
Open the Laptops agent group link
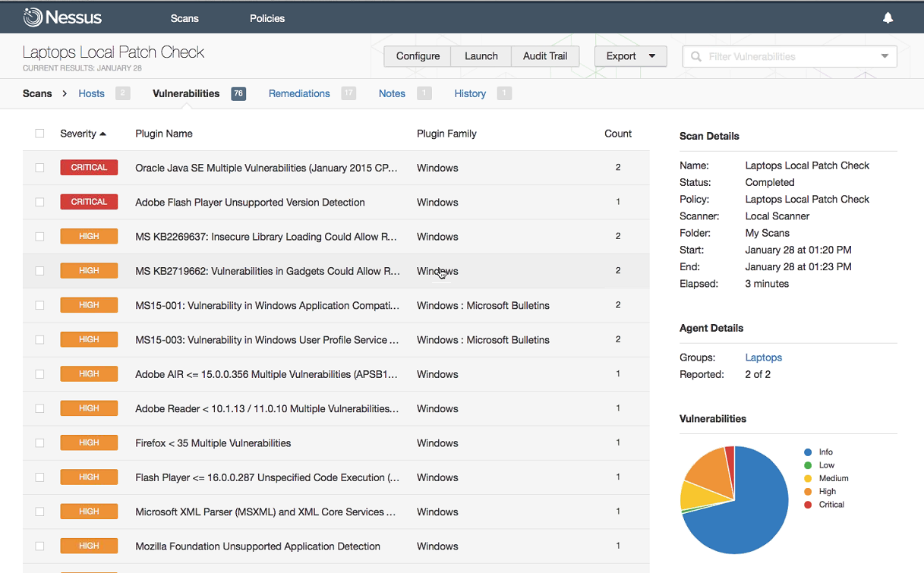click(763, 357)
